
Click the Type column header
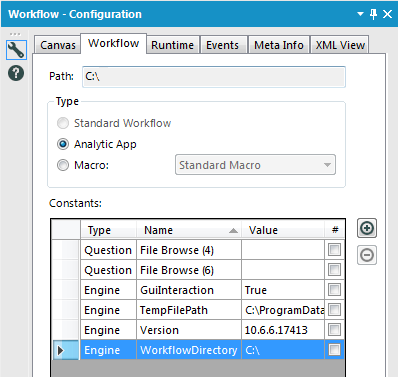[x=108, y=230]
